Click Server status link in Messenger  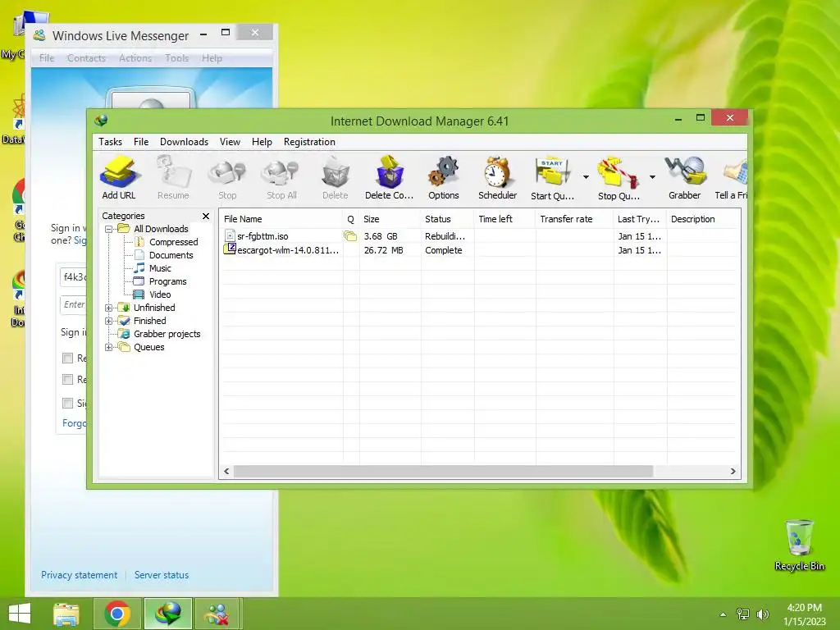point(162,575)
